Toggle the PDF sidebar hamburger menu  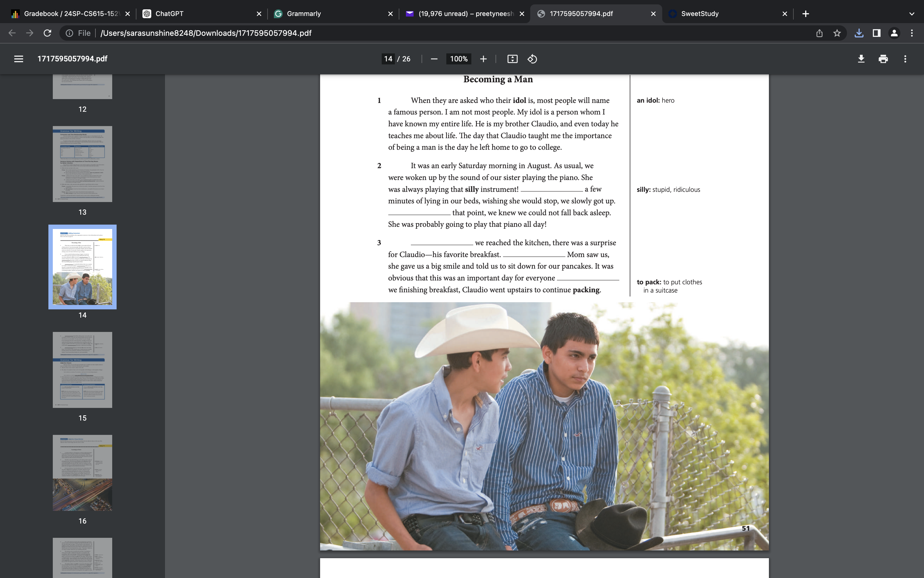pyautogui.click(x=19, y=59)
